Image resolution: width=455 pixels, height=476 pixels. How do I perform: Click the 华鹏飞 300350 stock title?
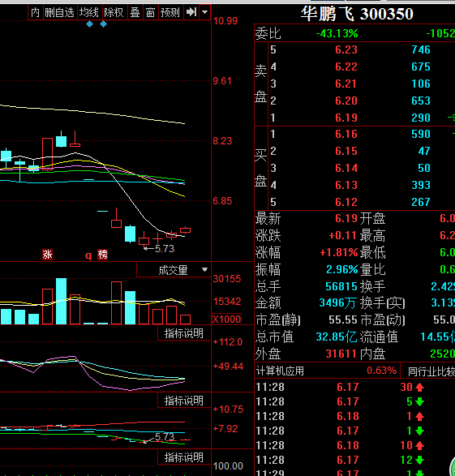[x=357, y=14]
